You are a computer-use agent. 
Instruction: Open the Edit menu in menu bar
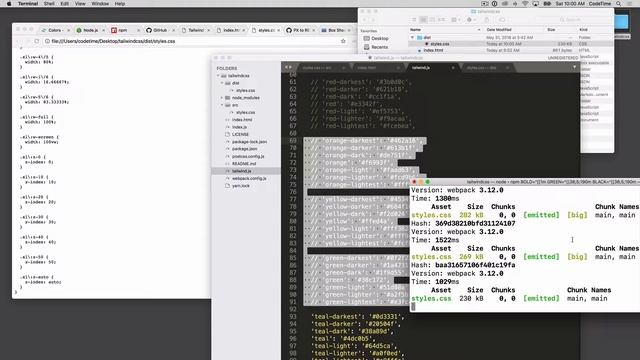click(64, 4)
